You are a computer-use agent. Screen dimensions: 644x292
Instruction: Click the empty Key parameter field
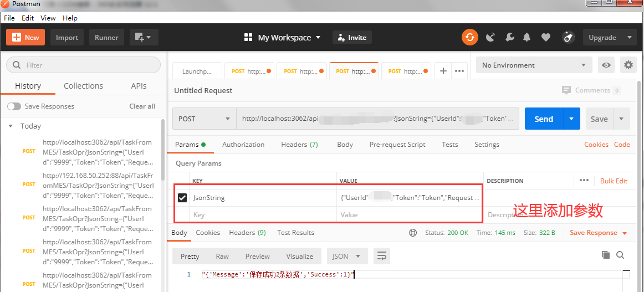click(263, 215)
